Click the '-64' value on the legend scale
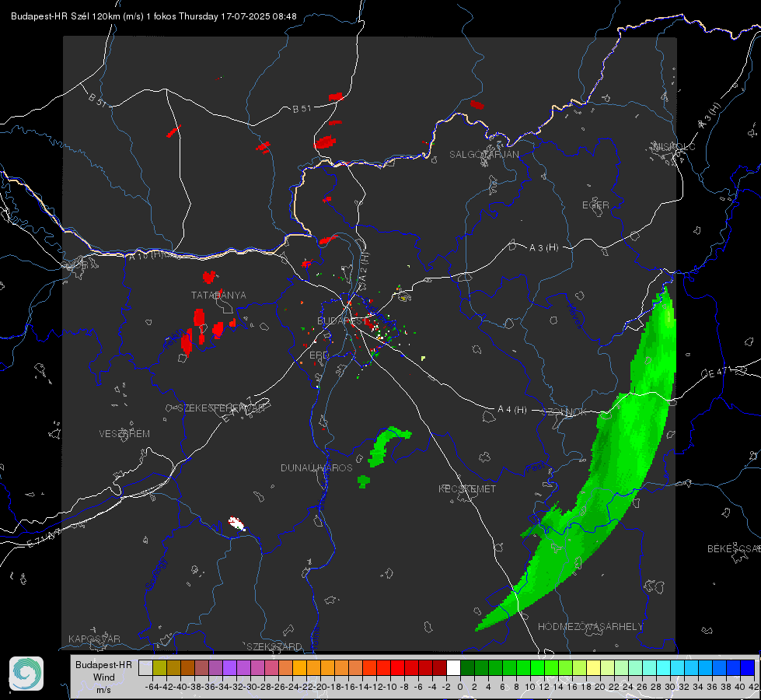Image resolution: width=761 pixels, height=700 pixels. 152,687
